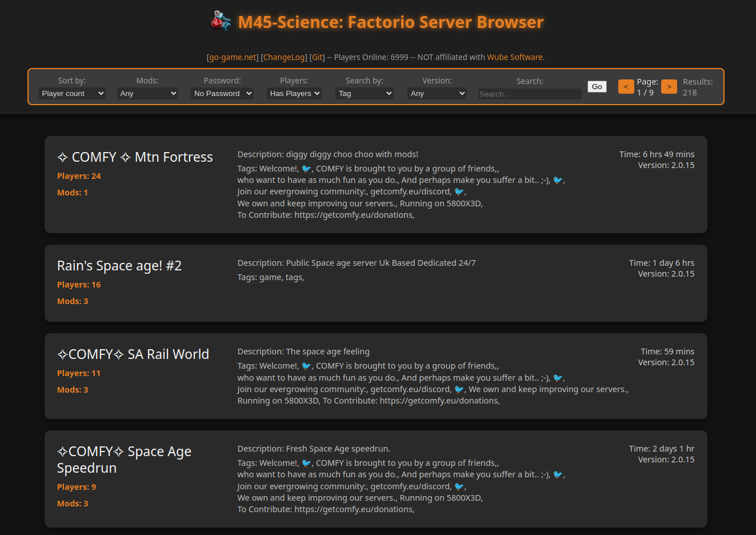Select the COMFY Mtn Fortress server title
This screenshot has width=756, height=535.
135,157
